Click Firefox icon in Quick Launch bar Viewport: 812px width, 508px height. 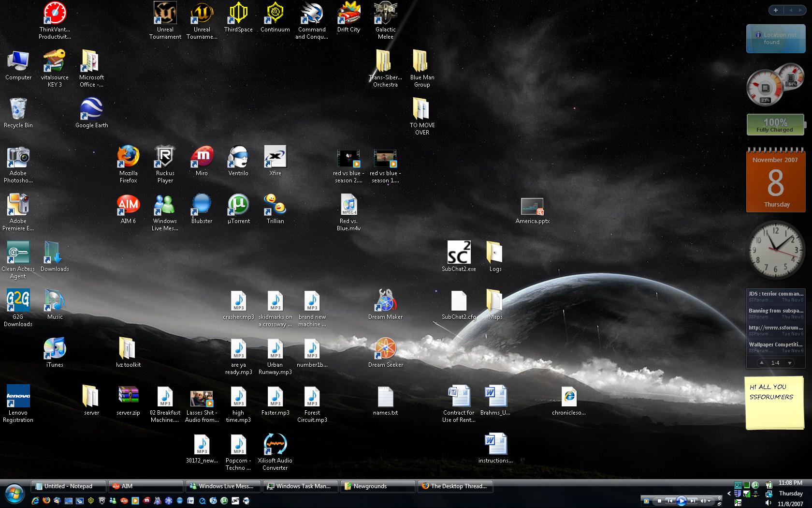click(46, 501)
